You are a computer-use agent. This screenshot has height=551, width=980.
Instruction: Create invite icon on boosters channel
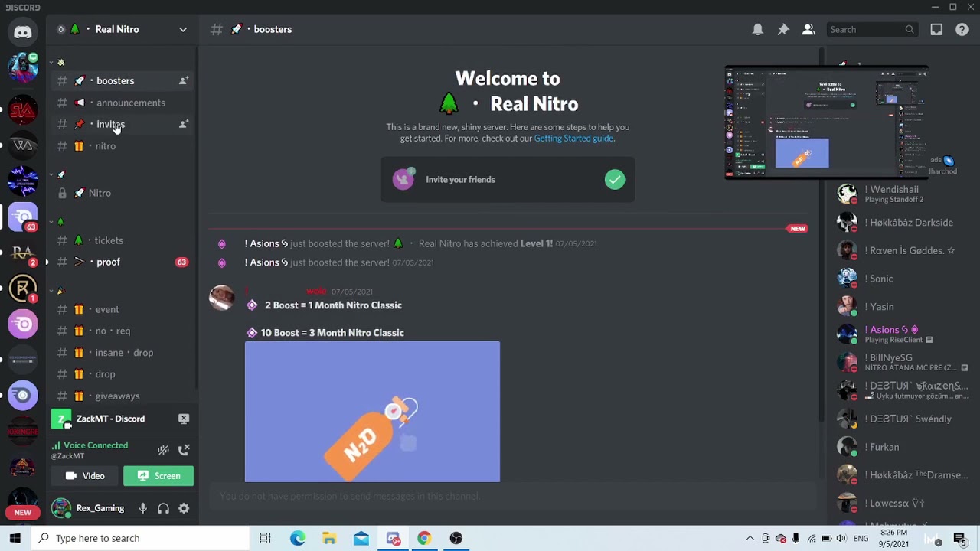184,80
